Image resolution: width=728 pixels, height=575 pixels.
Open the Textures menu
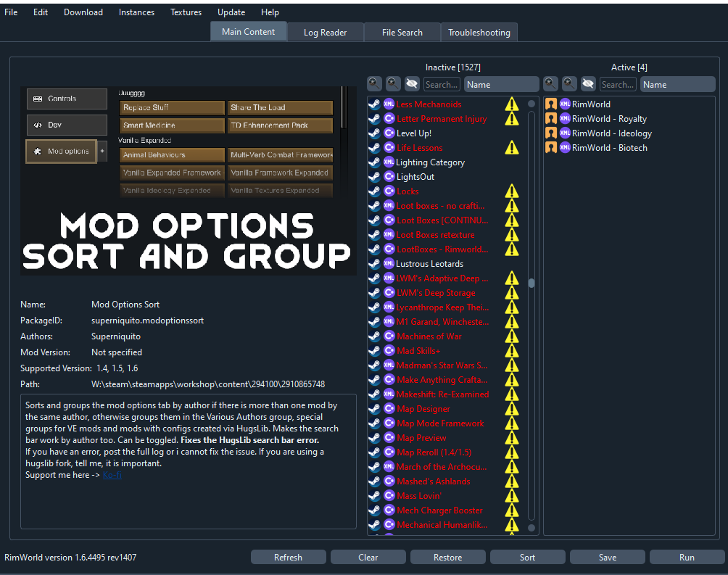[186, 12]
